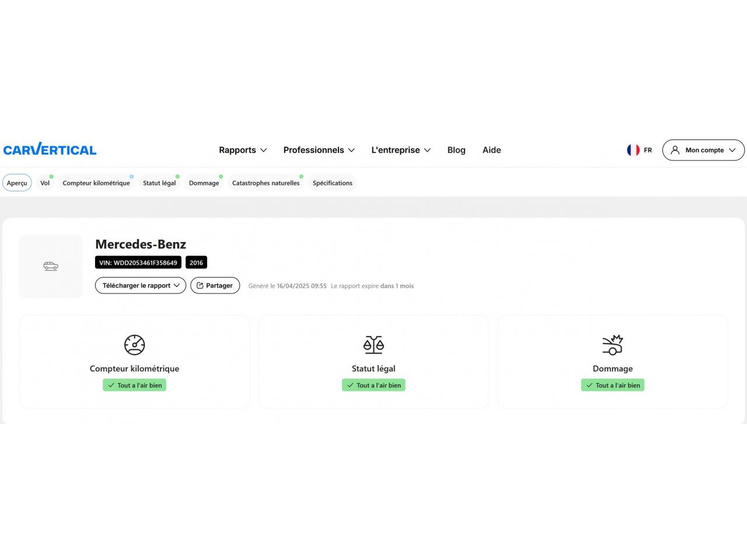Switch to the Vol tab

[45, 183]
